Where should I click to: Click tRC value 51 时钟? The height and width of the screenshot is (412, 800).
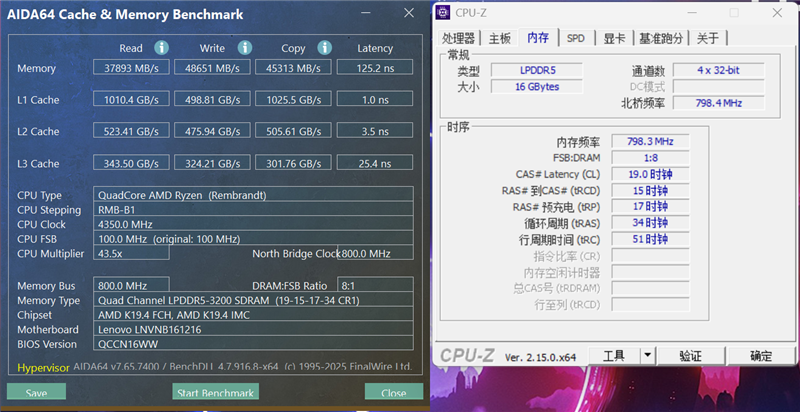pyautogui.click(x=650, y=239)
